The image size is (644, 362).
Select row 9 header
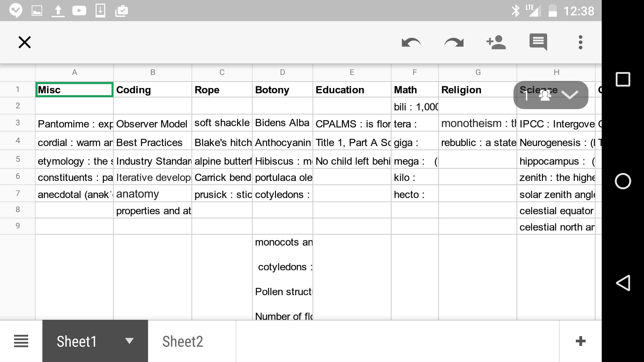(x=18, y=226)
